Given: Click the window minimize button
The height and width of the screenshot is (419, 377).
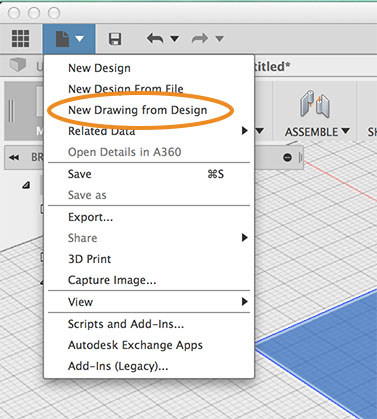Looking at the screenshot, I should (34, 13).
